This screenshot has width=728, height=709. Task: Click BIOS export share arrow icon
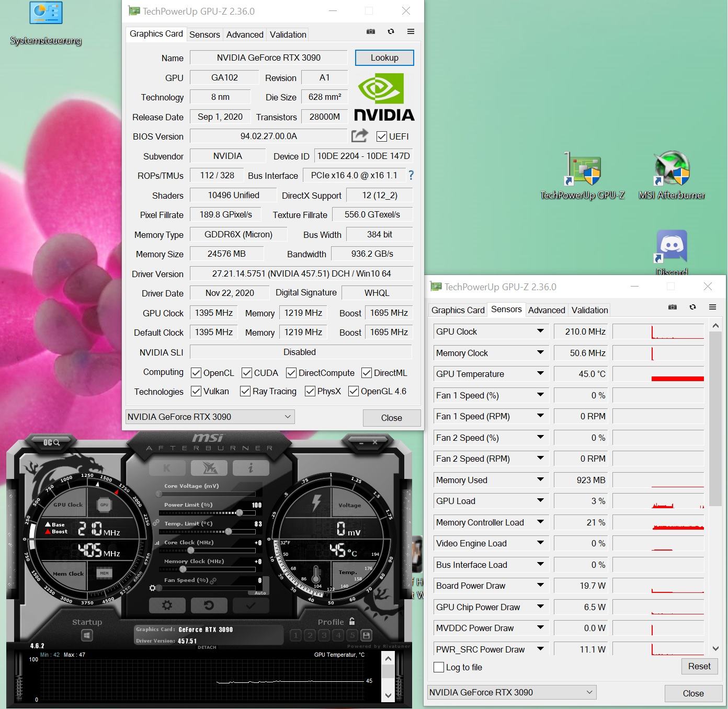[x=360, y=136]
